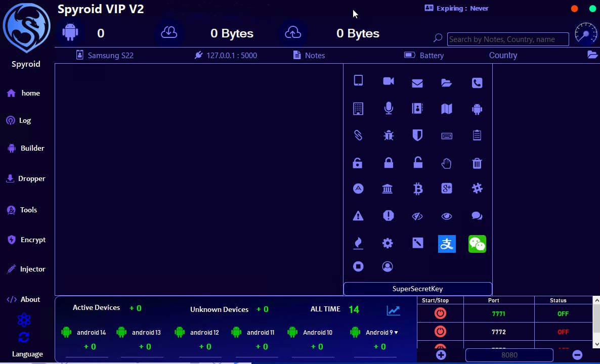Click the microphone icon in the grid
Viewport: 600px width, 364px height.
388,108
